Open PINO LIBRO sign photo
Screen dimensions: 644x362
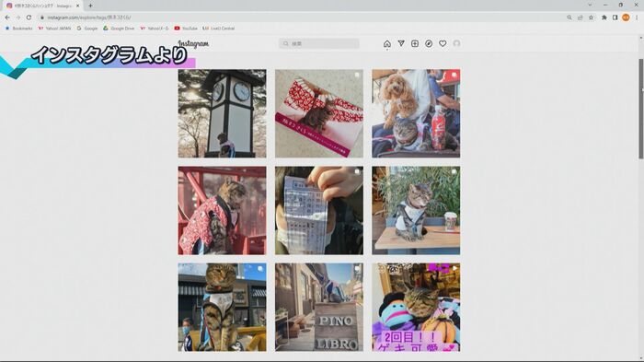click(x=319, y=308)
